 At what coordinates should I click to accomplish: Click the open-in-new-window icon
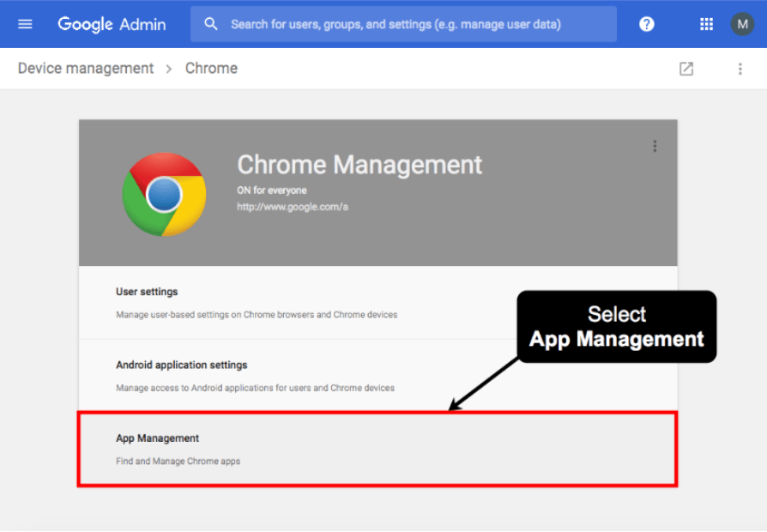[686, 69]
